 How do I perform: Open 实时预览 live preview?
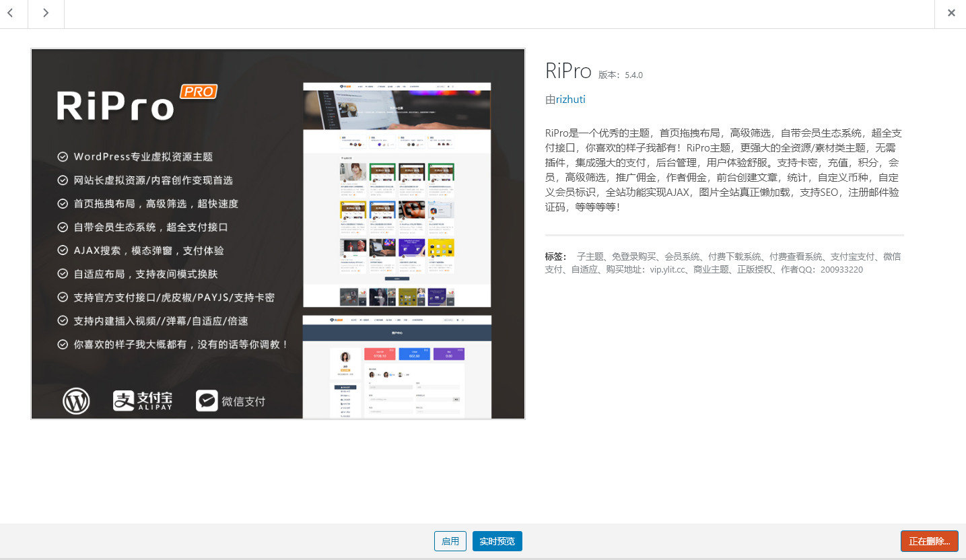497,541
